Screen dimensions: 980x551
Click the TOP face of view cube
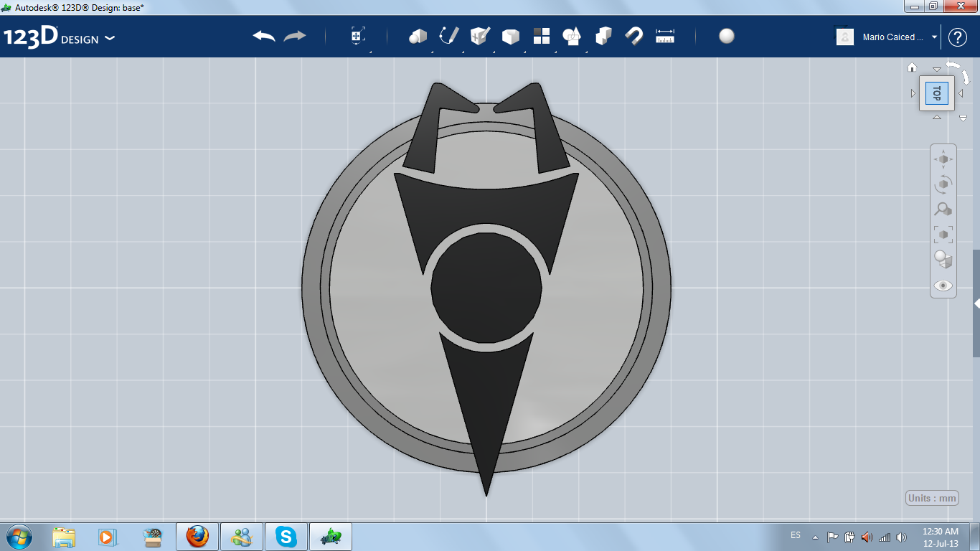937,93
